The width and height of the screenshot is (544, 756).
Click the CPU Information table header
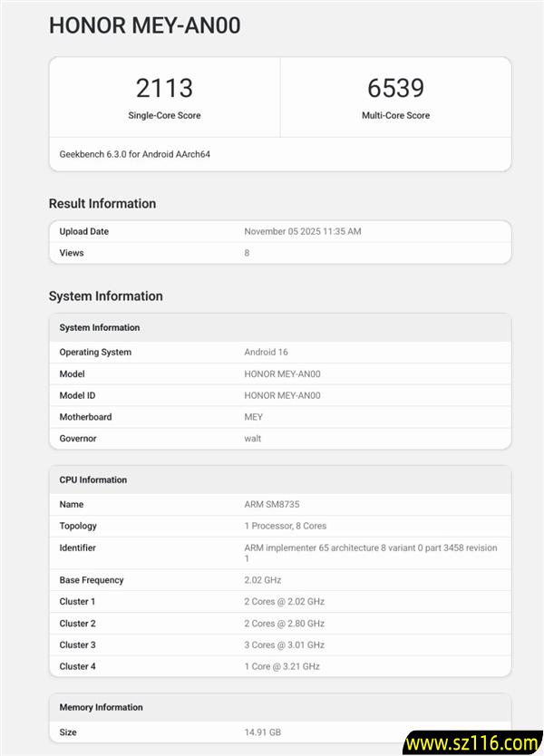click(x=93, y=480)
